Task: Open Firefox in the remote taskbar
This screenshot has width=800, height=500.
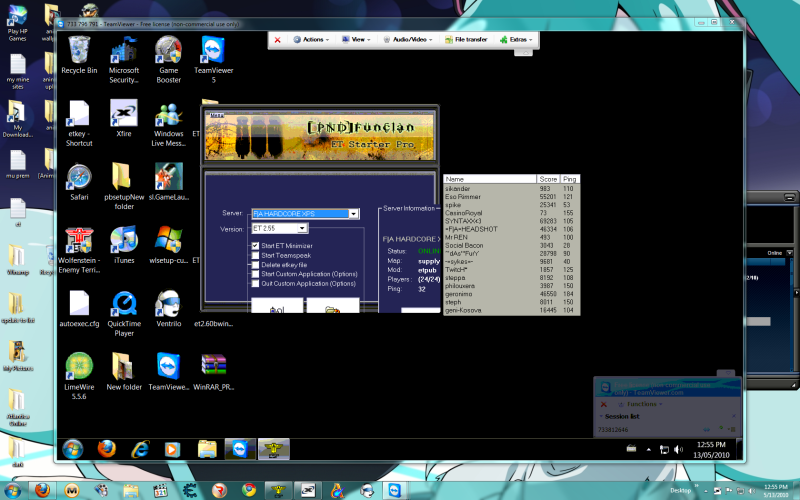Action: click(x=107, y=449)
